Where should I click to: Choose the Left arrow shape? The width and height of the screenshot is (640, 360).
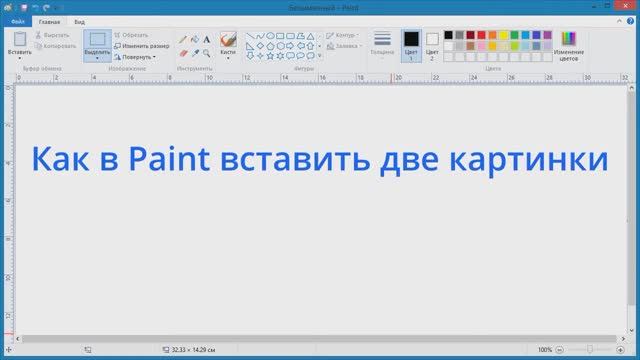[300, 46]
